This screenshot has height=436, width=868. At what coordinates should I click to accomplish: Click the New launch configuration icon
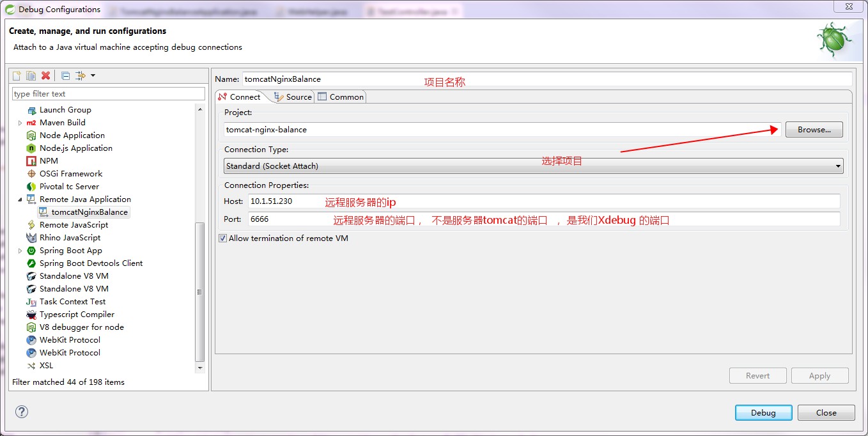tap(16, 75)
